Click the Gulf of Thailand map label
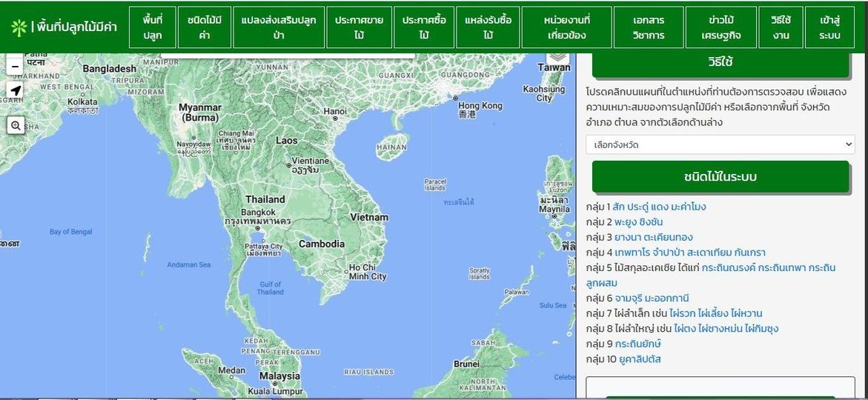The width and height of the screenshot is (868, 400). pyautogui.click(x=270, y=288)
